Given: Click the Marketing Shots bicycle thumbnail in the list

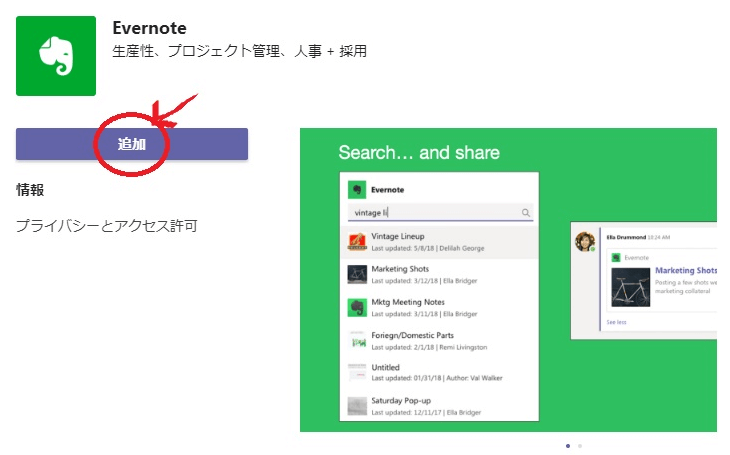Looking at the screenshot, I should pyautogui.click(x=357, y=274).
